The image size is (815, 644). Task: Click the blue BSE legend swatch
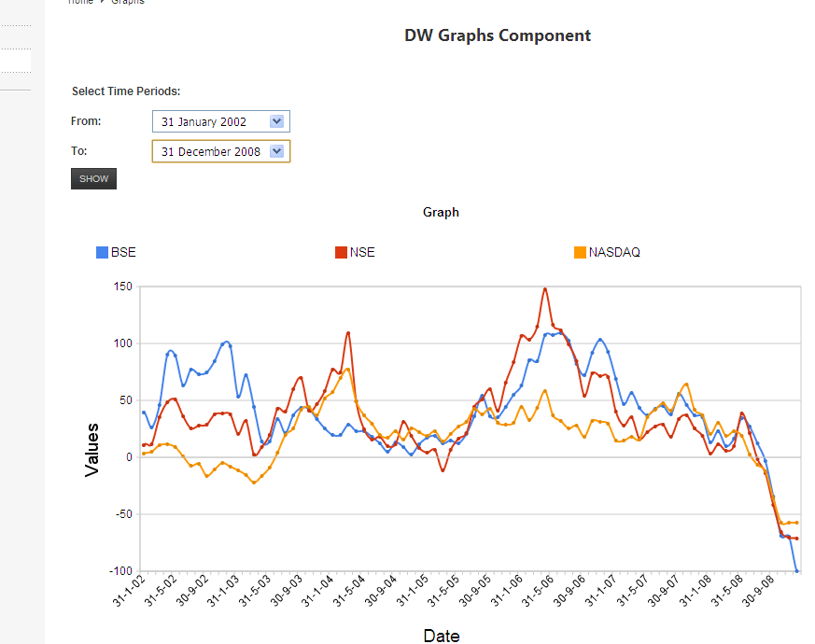103,253
